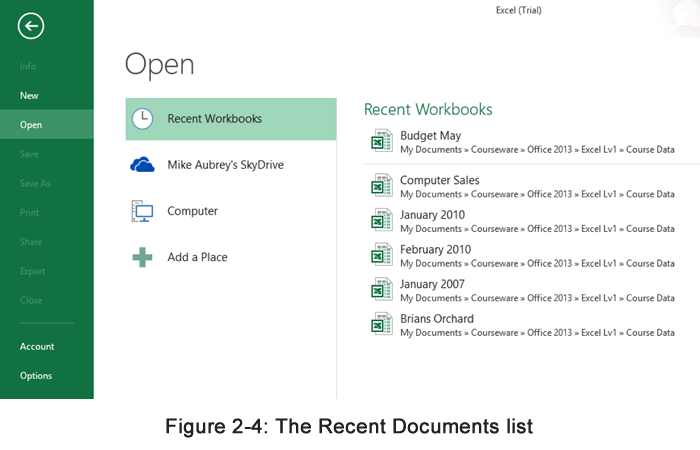Open the New menu item in sidebar
This screenshot has width=700, height=450.
point(29,96)
